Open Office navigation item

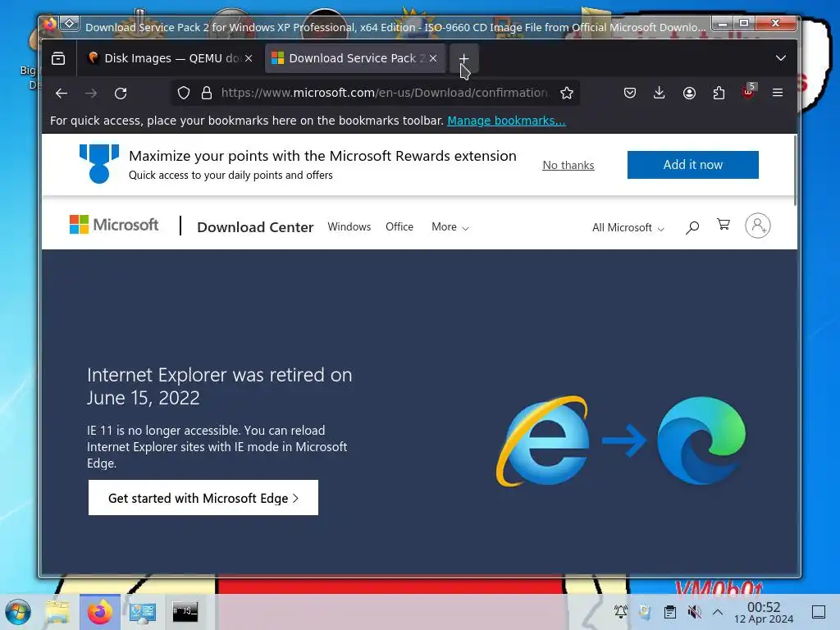coord(399,226)
